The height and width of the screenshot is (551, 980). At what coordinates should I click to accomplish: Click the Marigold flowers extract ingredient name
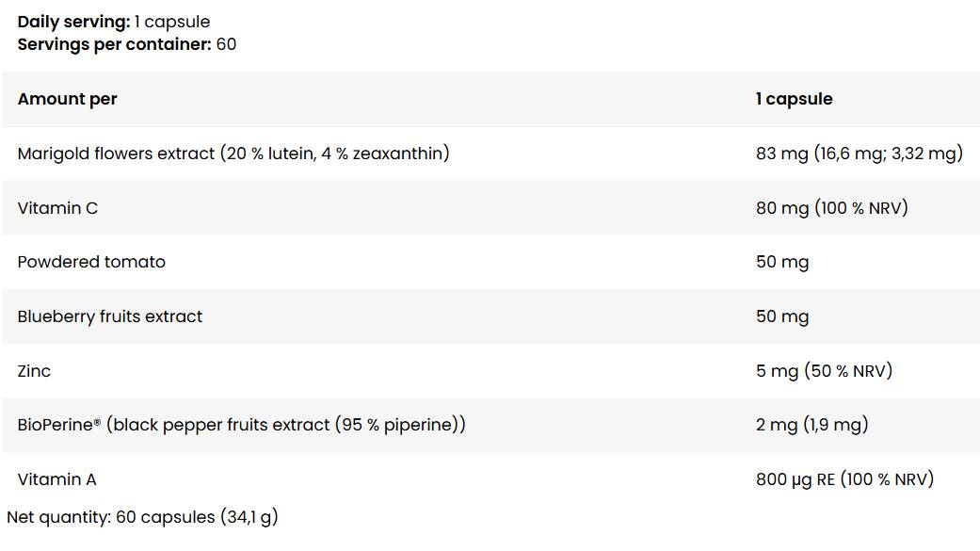point(233,153)
